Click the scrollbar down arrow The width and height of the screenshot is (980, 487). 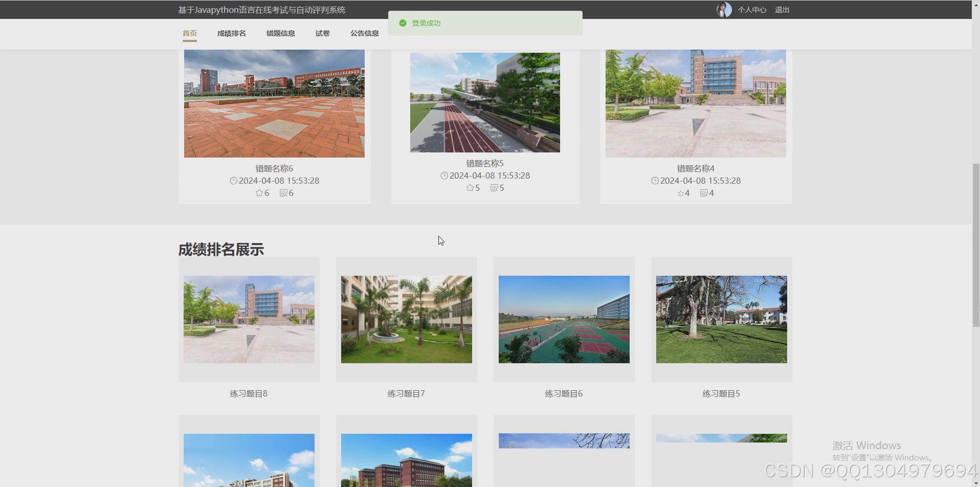pyautogui.click(x=976, y=483)
